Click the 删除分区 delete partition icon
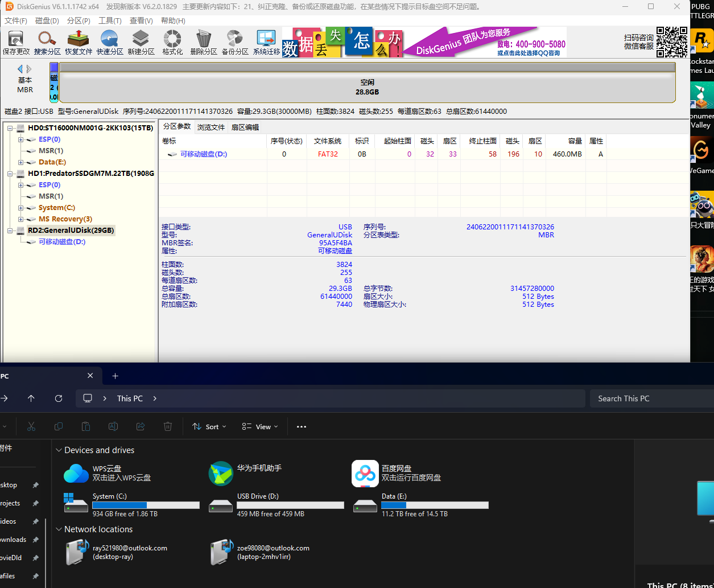Image resolution: width=714 pixels, height=588 pixels. (204, 43)
